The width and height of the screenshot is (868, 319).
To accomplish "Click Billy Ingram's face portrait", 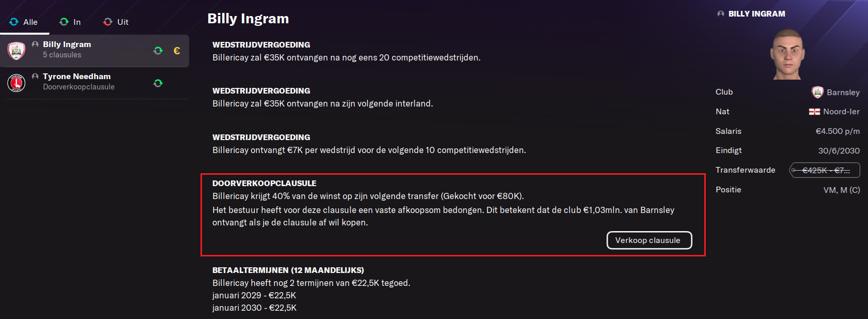I will [x=787, y=54].
